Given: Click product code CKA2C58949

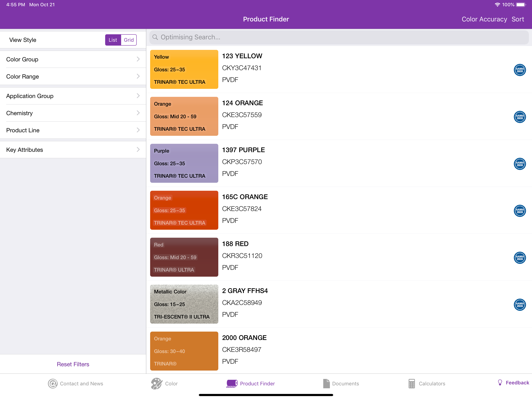Looking at the screenshot, I should click(242, 303).
